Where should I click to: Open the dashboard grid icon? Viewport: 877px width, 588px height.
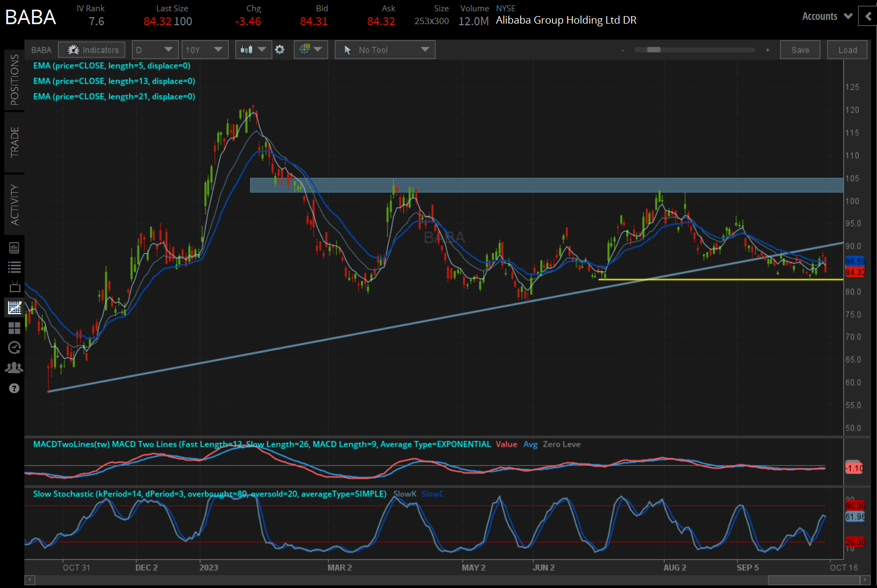point(15,328)
